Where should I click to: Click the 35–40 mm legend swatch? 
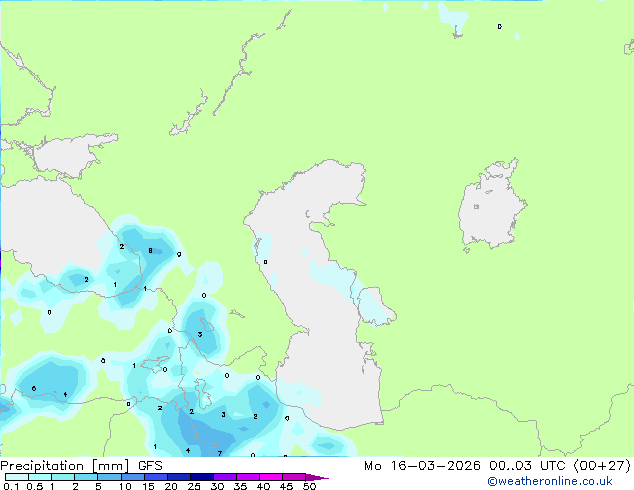pos(248,477)
